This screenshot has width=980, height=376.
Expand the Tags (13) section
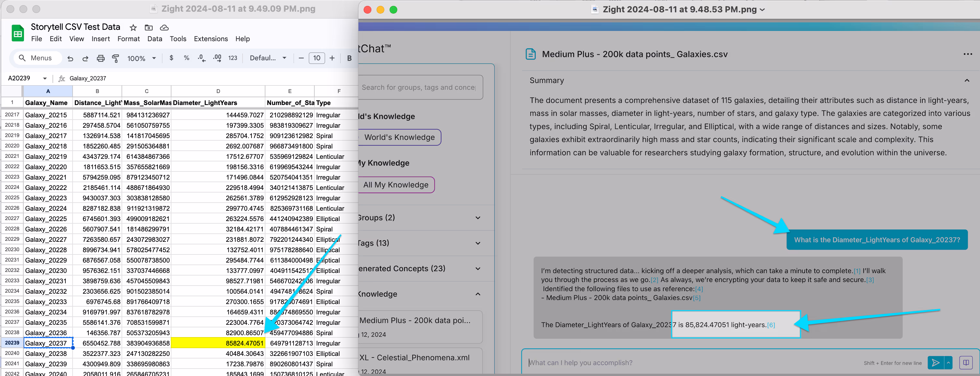click(x=478, y=243)
